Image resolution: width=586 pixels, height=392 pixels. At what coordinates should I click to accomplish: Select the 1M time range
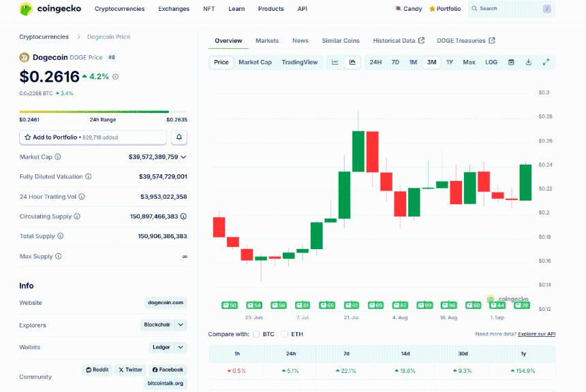click(413, 63)
